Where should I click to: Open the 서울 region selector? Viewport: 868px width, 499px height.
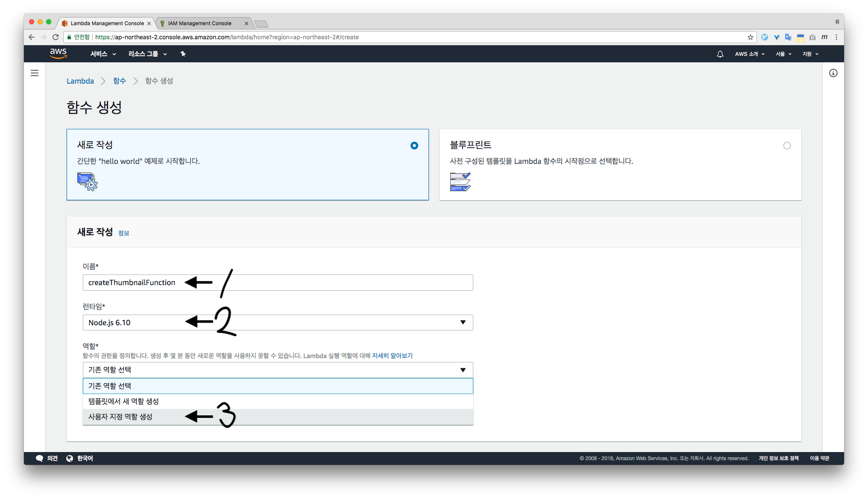[783, 54]
